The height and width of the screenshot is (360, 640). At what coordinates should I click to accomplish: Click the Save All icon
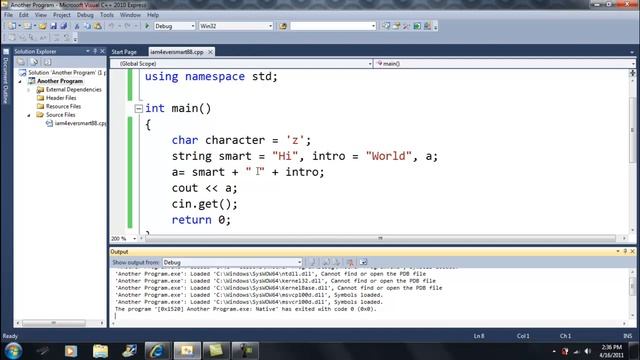click(63, 26)
